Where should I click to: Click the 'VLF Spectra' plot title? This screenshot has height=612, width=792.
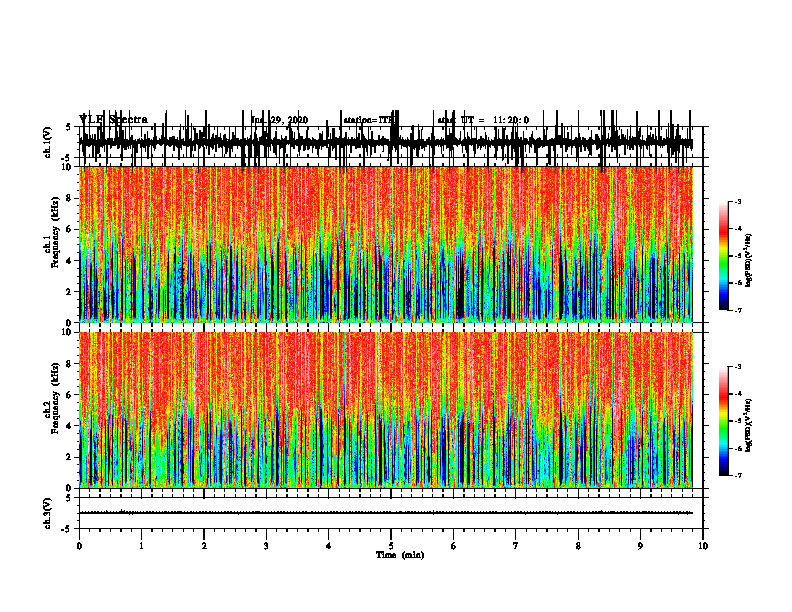[114, 120]
